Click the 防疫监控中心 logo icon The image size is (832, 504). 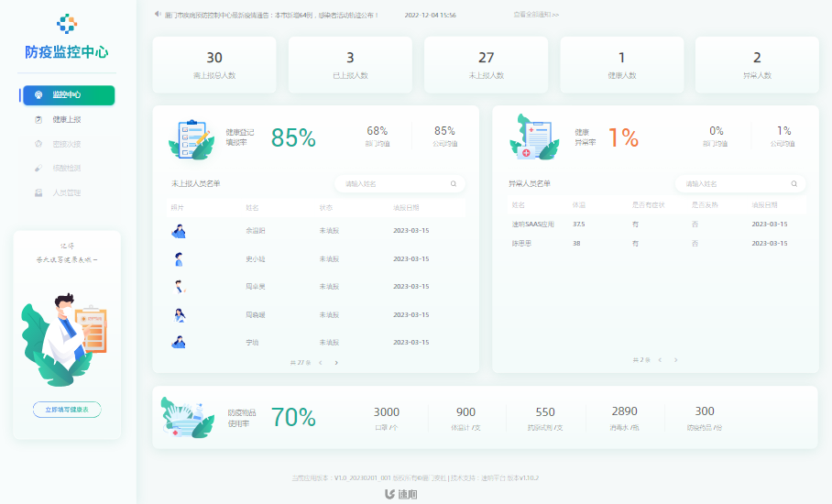[x=67, y=23]
